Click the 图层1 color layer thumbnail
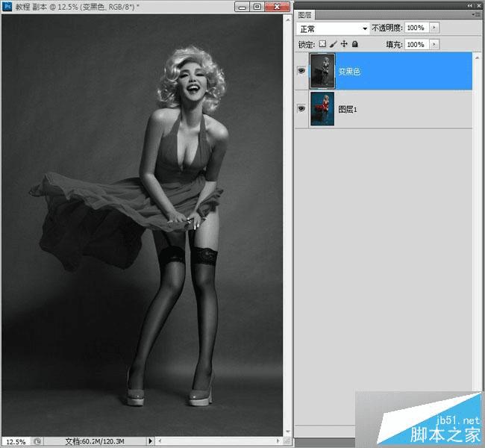Image resolution: width=485 pixels, height=448 pixels. click(322, 109)
